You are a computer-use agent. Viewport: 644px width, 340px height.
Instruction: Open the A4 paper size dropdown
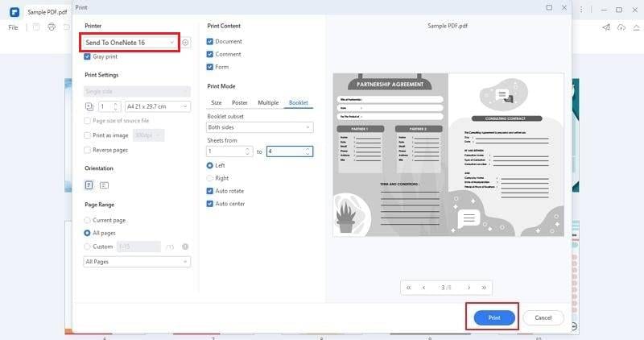(x=158, y=106)
